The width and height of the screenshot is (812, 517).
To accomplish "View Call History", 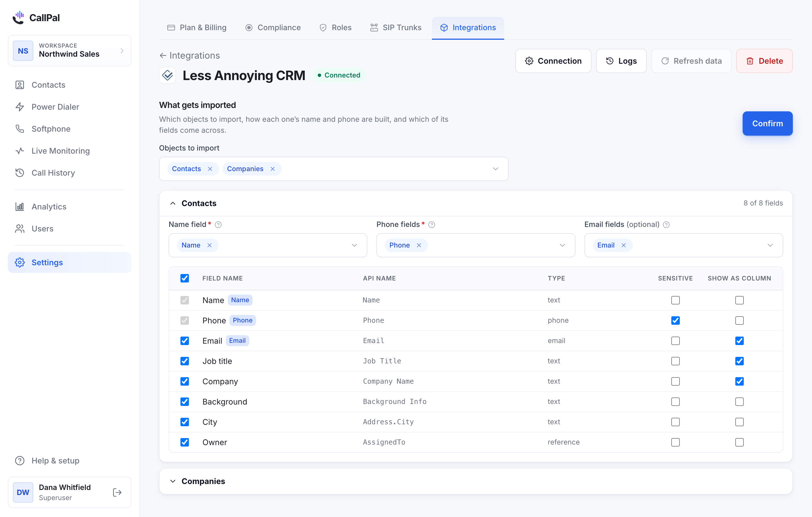I will [69, 173].
